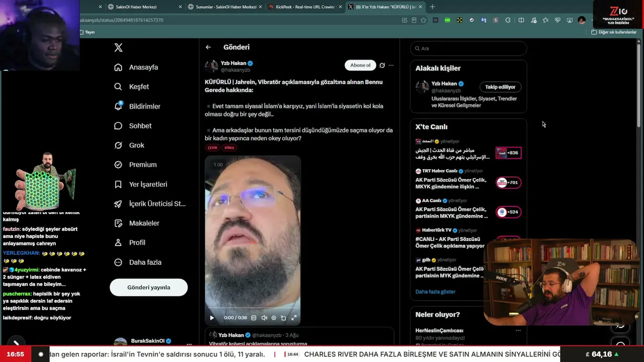Click the Premium verified badge icon
The width and height of the screenshot is (644, 362).
click(x=118, y=164)
